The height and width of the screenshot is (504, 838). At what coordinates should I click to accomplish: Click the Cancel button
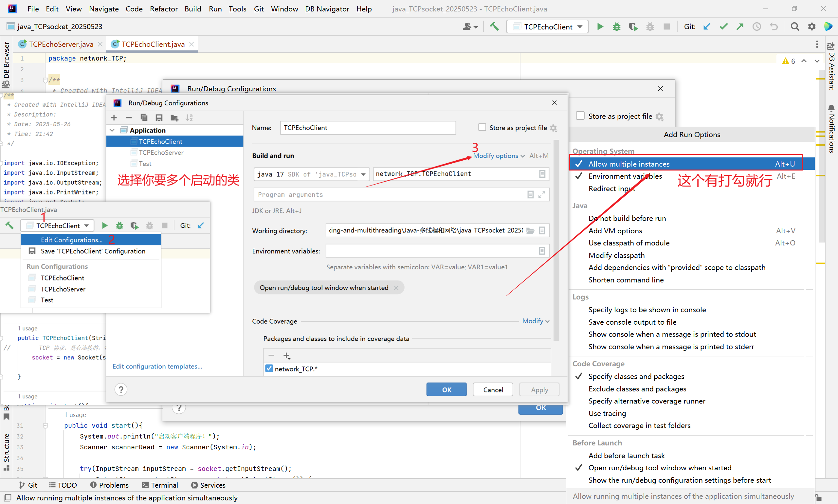tap(493, 389)
